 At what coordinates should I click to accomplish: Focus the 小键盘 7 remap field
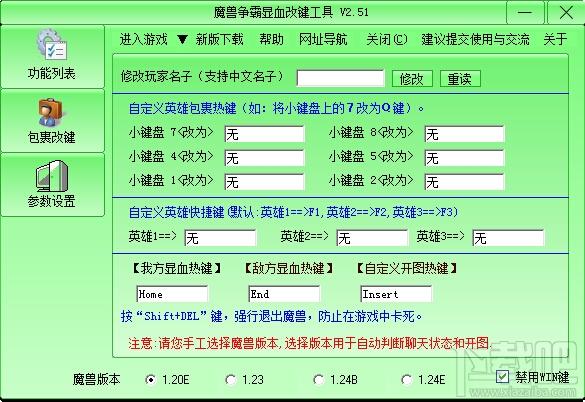tap(265, 134)
